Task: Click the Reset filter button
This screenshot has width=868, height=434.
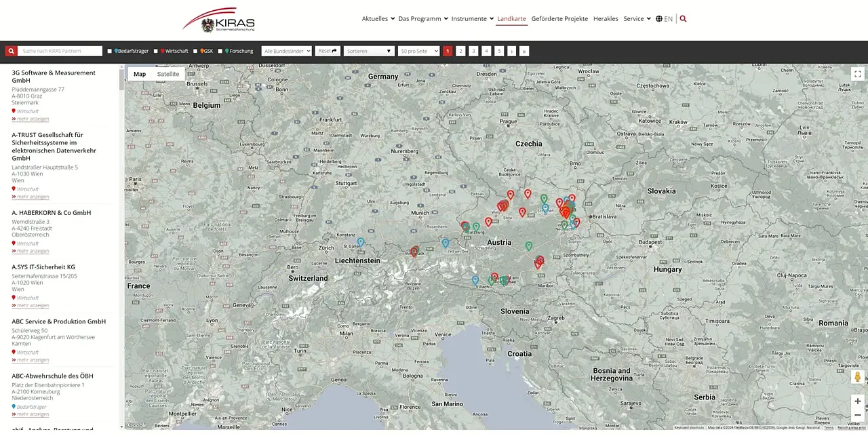Action: tap(328, 51)
